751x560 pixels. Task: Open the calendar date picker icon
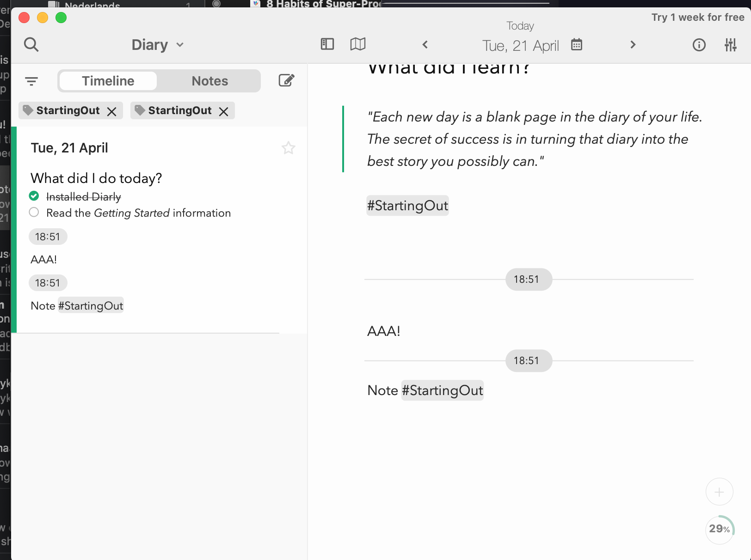coord(577,45)
